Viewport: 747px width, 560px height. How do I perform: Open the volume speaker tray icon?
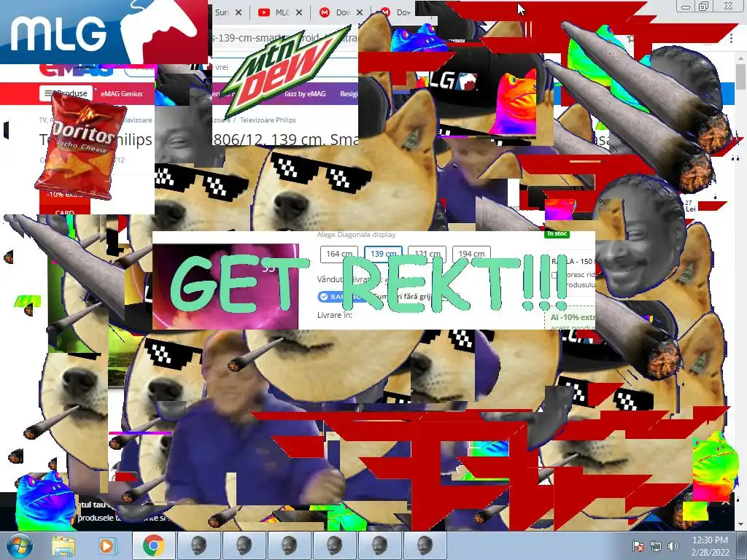pos(673,546)
